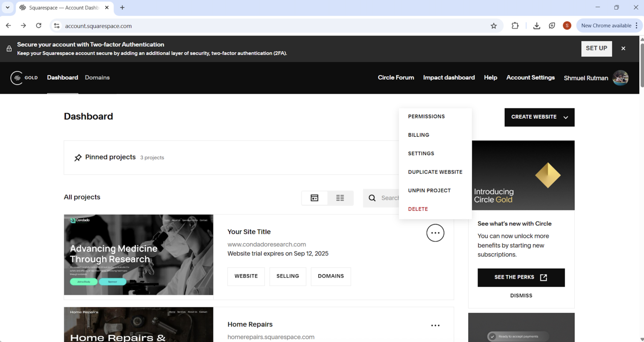
Task: Click the Ready to accept payments card
Action: pyautogui.click(x=521, y=328)
